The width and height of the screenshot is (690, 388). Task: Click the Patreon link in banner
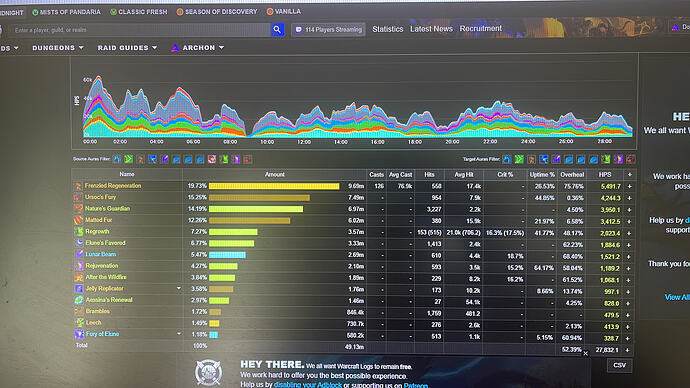415,385
